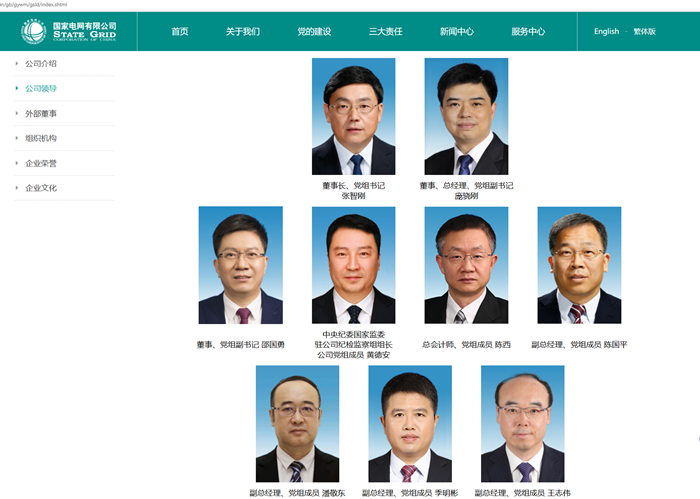Switch to 繁体版 language link
The width and height of the screenshot is (700, 499).
(645, 31)
